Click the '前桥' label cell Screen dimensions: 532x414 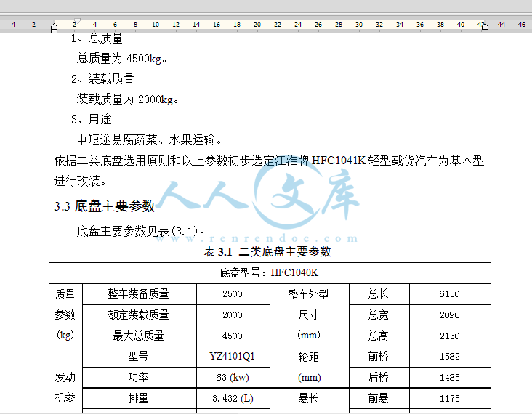coord(379,357)
